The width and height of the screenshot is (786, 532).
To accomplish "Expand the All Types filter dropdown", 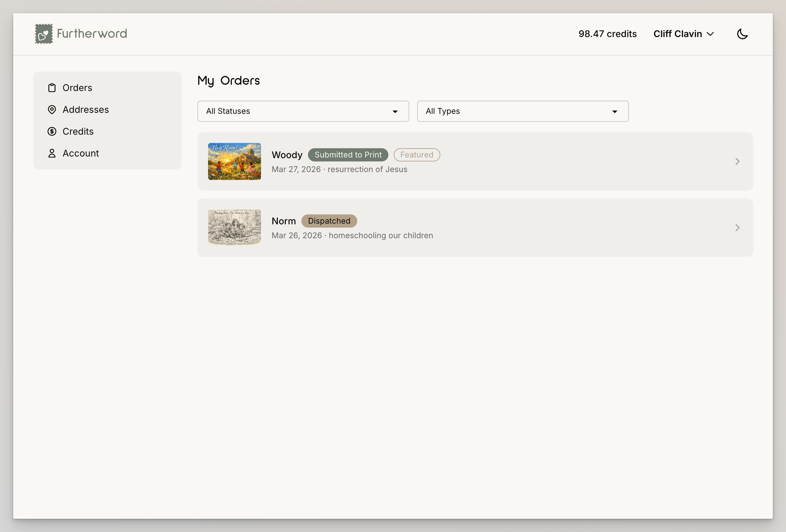I will (523, 111).
